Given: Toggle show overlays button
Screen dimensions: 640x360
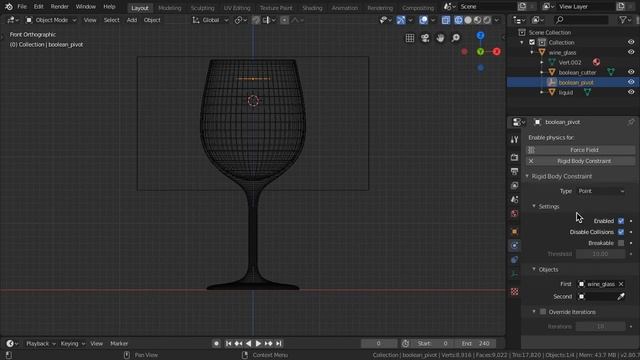Looking at the screenshot, I should tap(424, 20).
